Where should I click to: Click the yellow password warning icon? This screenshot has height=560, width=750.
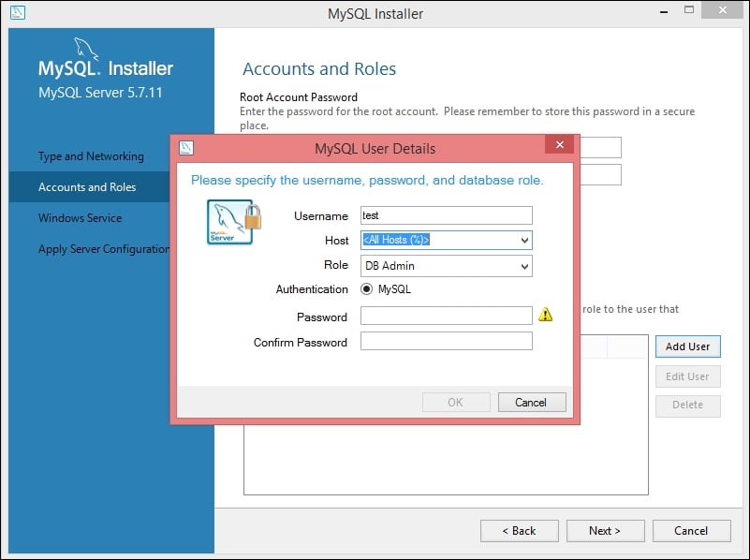pyautogui.click(x=545, y=315)
